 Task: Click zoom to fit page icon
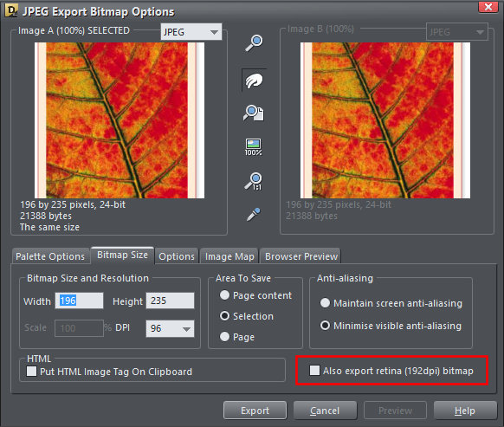(253, 113)
